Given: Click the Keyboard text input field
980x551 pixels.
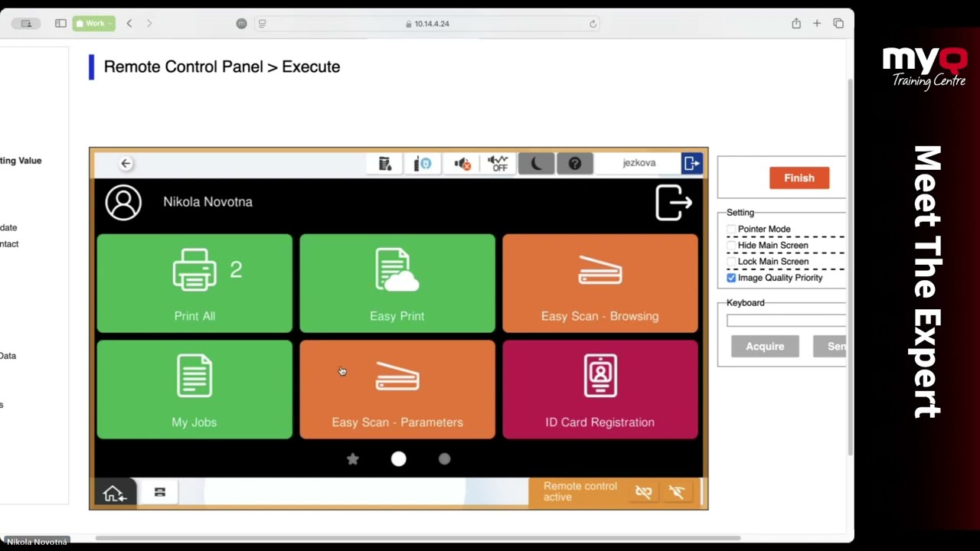Looking at the screenshot, I should (786, 321).
